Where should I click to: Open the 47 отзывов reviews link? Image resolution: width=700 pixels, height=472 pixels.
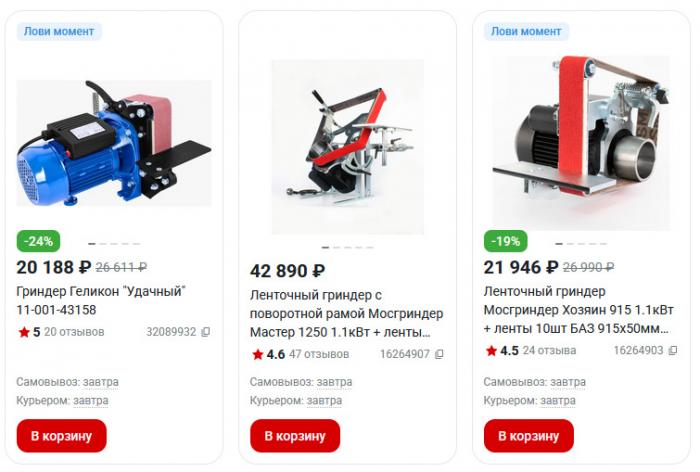(x=319, y=354)
